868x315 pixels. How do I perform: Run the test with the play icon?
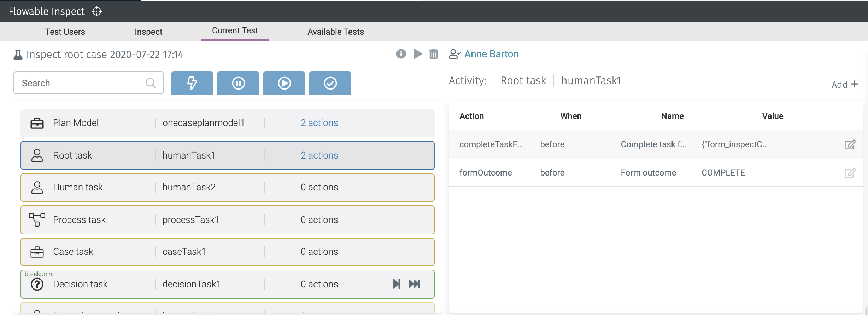[417, 54]
